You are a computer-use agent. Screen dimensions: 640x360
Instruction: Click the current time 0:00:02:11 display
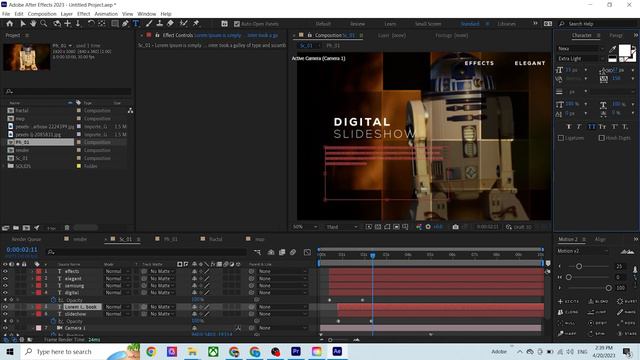click(x=22, y=249)
